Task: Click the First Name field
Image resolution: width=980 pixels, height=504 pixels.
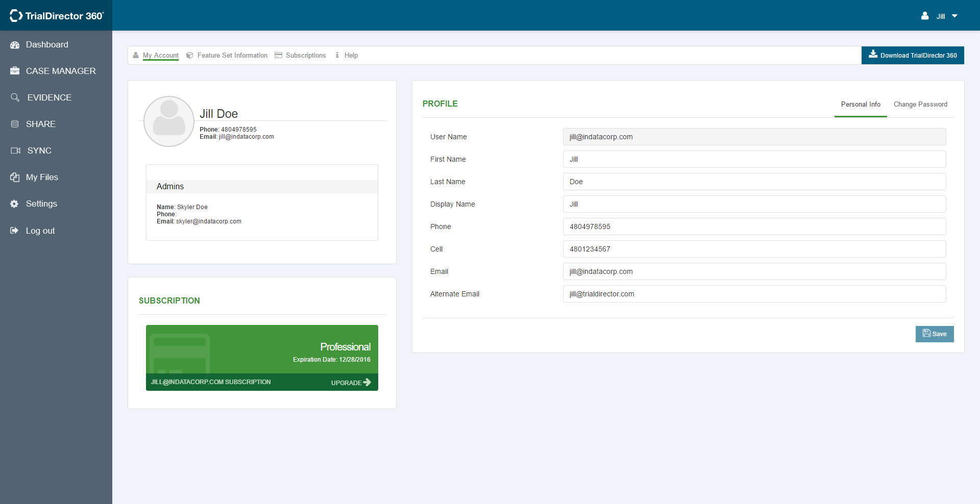Action: pyautogui.click(x=754, y=159)
